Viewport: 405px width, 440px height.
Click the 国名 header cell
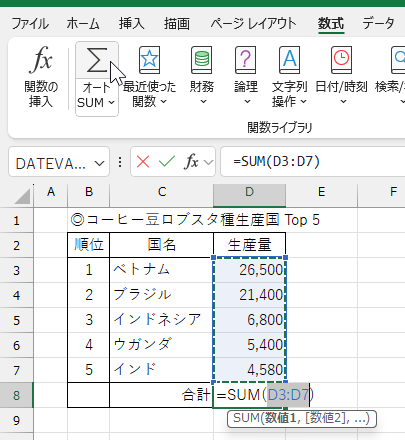(162, 245)
